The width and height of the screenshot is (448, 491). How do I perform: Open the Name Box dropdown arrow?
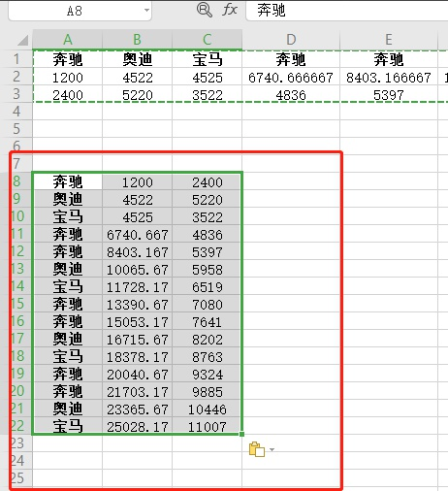click(x=146, y=11)
